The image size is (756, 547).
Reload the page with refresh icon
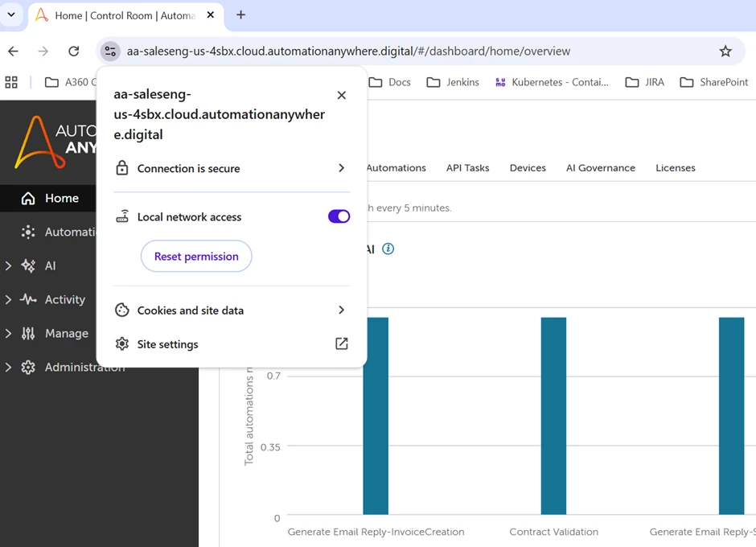tap(74, 51)
